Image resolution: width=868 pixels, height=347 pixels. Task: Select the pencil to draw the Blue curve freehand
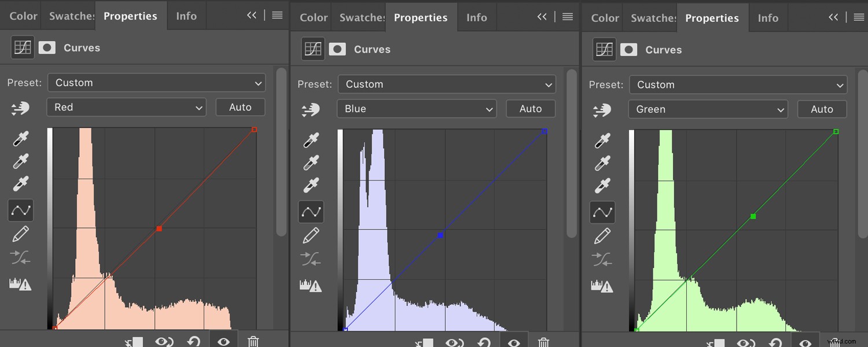311,235
